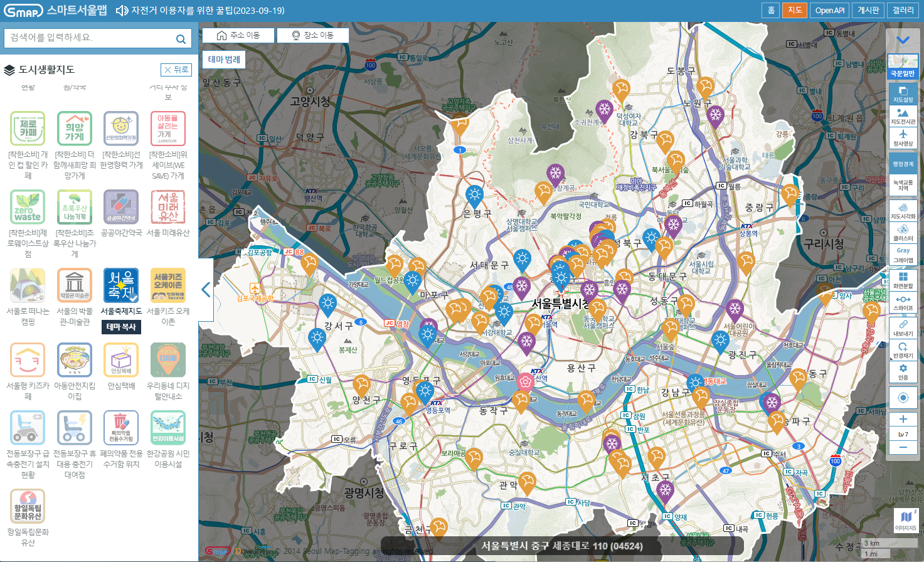Screen dimensions: 924x562
Task: Zoom in with the plus button
Action: (903, 419)
